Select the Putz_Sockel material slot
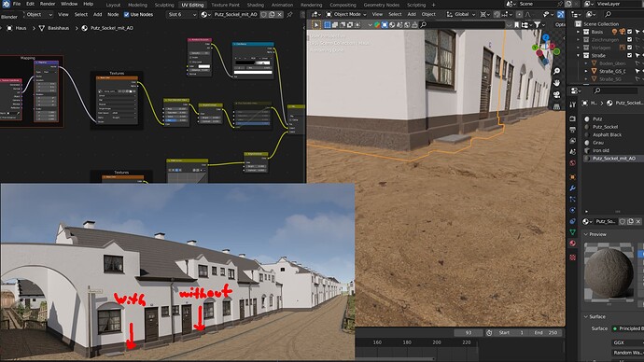The height and width of the screenshot is (362, 644). pyautogui.click(x=605, y=127)
